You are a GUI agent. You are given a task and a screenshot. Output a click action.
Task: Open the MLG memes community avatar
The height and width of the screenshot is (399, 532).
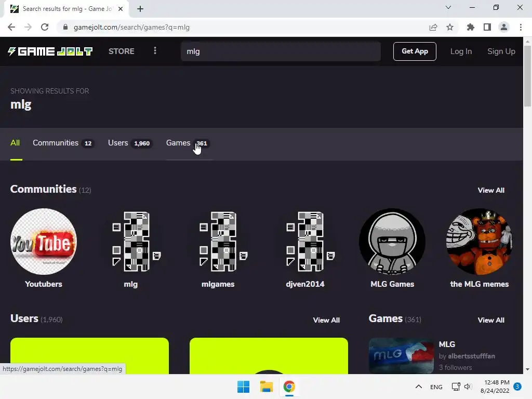(x=480, y=242)
